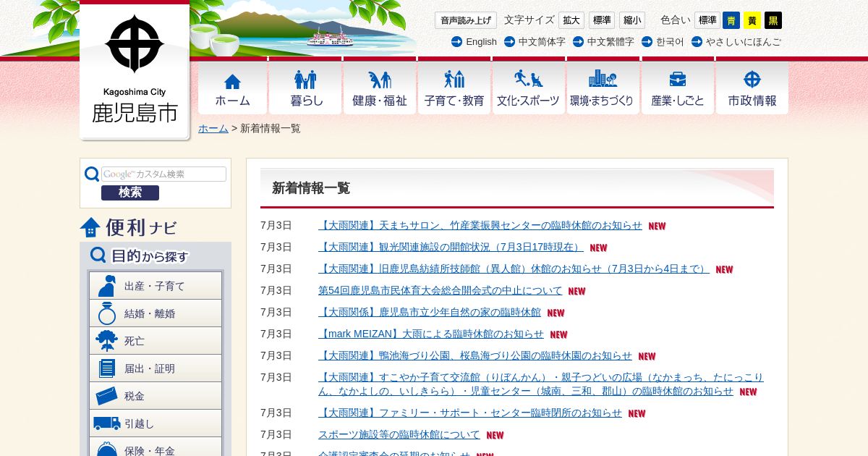The height and width of the screenshot is (456, 868).
Task: Click the arrow icon beside English
Action: (x=456, y=42)
